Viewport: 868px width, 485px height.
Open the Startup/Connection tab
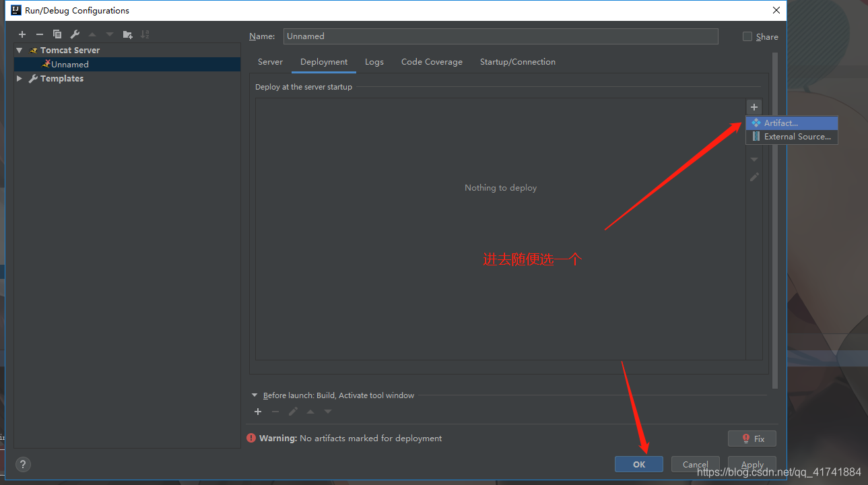(x=518, y=62)
